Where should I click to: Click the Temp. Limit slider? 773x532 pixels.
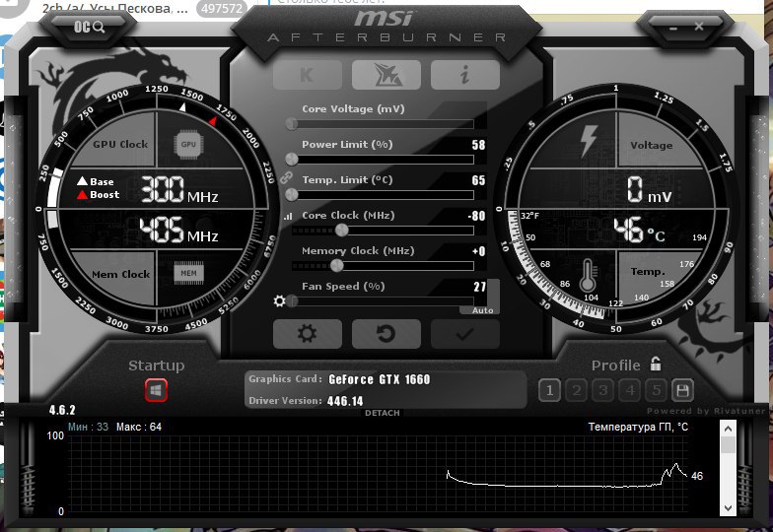383,195
